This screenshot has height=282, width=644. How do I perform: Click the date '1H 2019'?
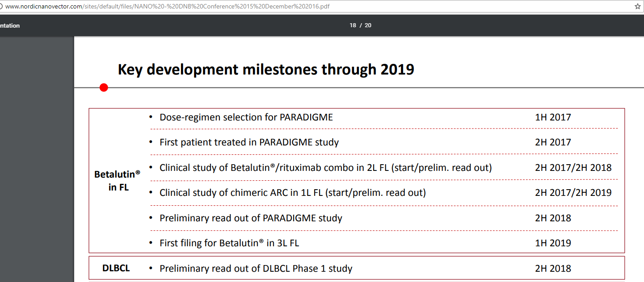click(x=553, y=243)
